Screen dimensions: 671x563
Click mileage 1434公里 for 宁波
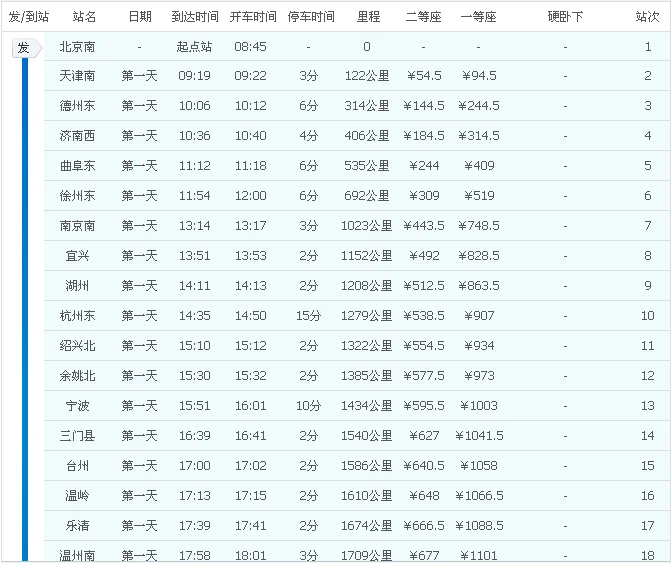coord(367,406)
